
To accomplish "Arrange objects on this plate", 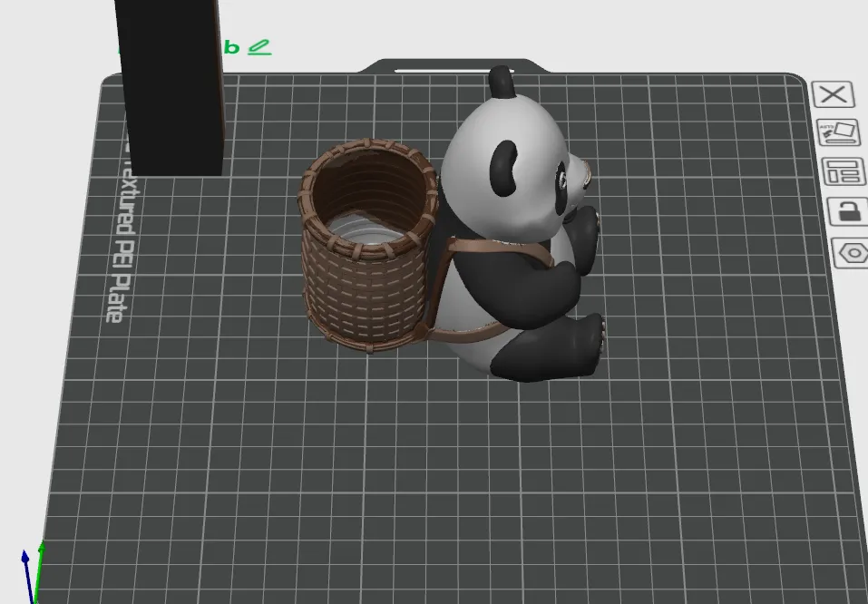I will tap(842, 170).
